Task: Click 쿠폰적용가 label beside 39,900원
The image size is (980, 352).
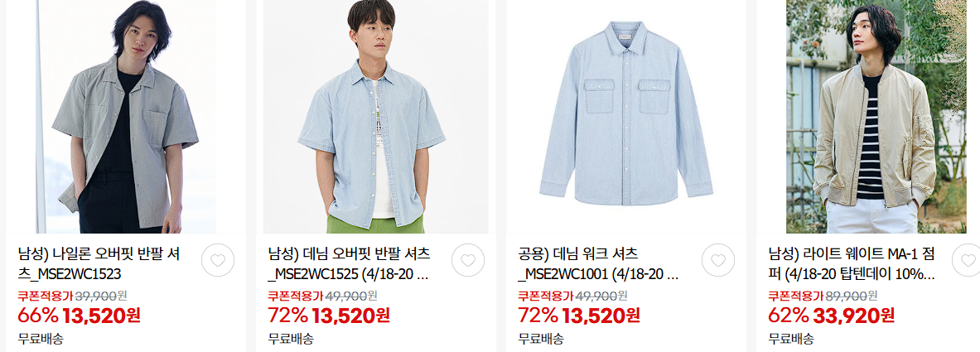Action: point(46,295)
